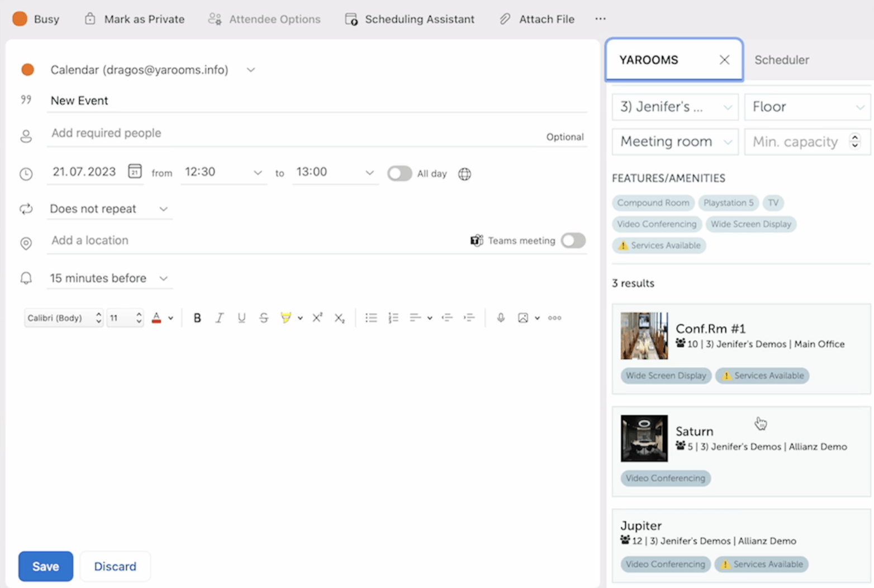Screen dimensions: 874x588
Task: Click the insert image icon in the editor
Action: 524,317
